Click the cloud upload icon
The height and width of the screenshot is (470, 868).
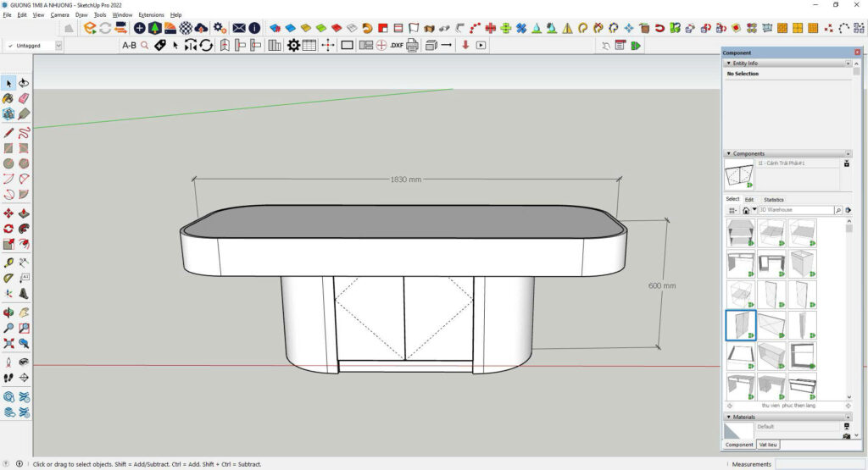coord(202,28)
